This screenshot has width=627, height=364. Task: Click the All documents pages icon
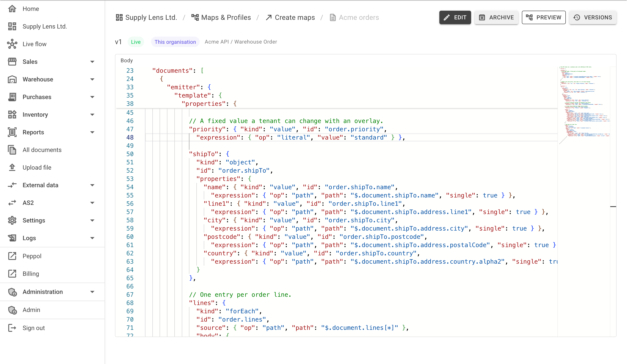point(12,150)
